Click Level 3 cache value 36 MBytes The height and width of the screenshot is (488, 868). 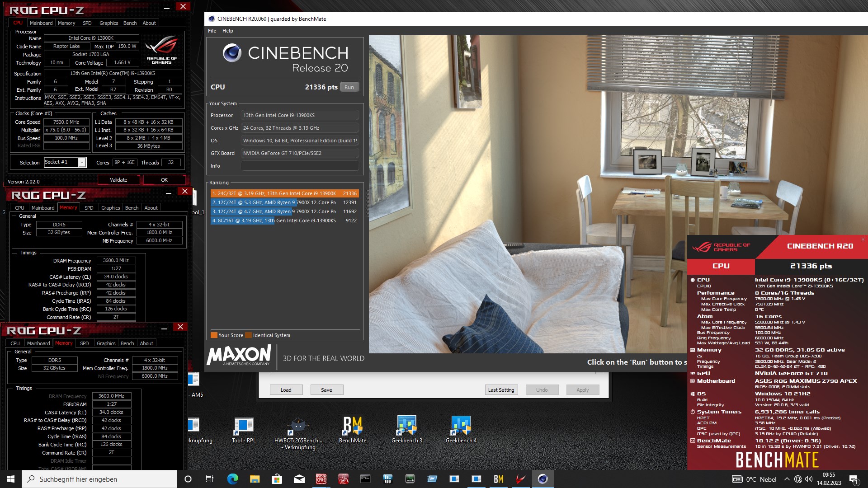149,146
